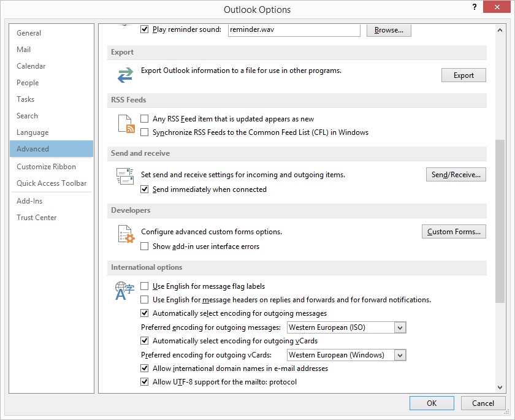Toggle Send immediately when connected checkbox
The height and width of the screenshot is (420, 515).
point(144,189)
